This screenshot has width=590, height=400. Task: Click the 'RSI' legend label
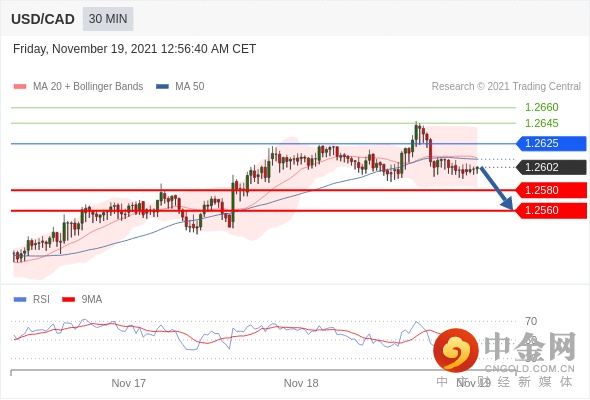(x=41, y=300)
